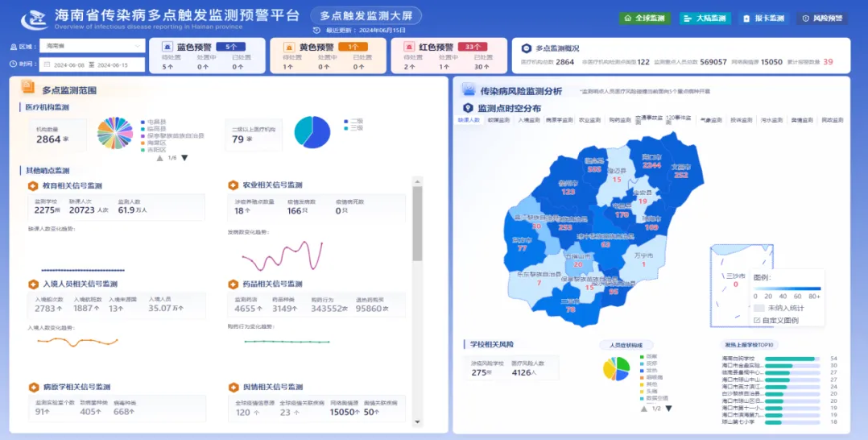Click the date range input field

(x=92, y=64)
